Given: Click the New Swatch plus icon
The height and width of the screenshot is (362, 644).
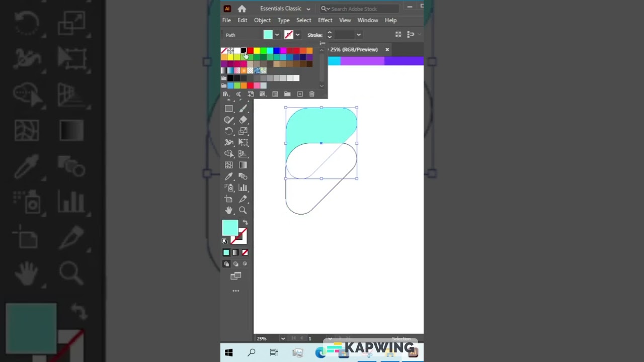Looking at the screenshot, I should point(300,94).
